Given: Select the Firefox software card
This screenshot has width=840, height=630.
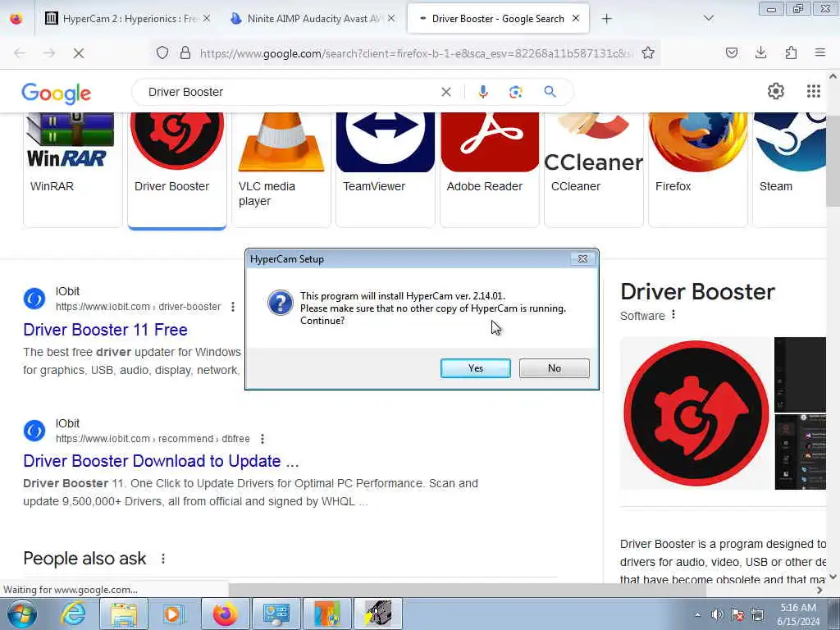Looking at the screenshot, I should tap(698, 169).
